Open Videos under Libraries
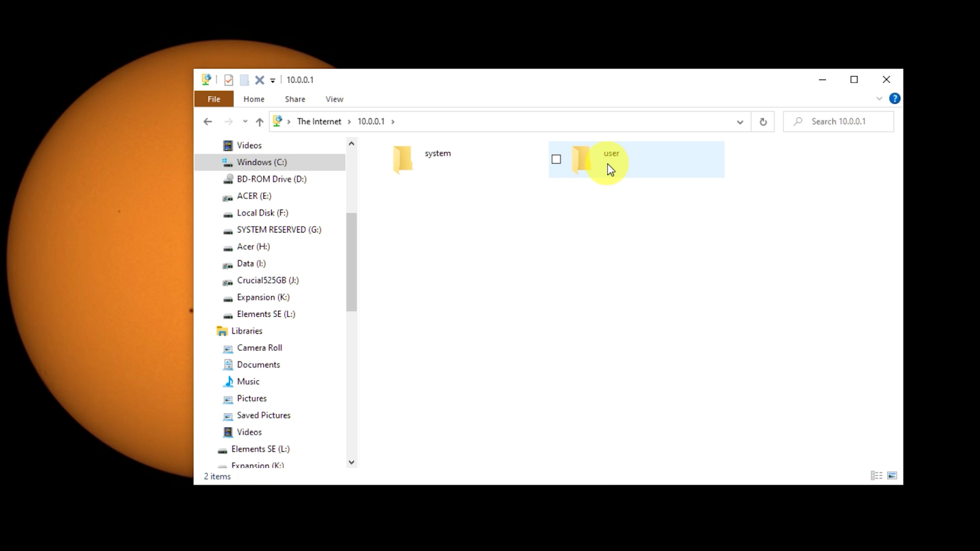Screen dimensions: 980x551 pos(249,432)
